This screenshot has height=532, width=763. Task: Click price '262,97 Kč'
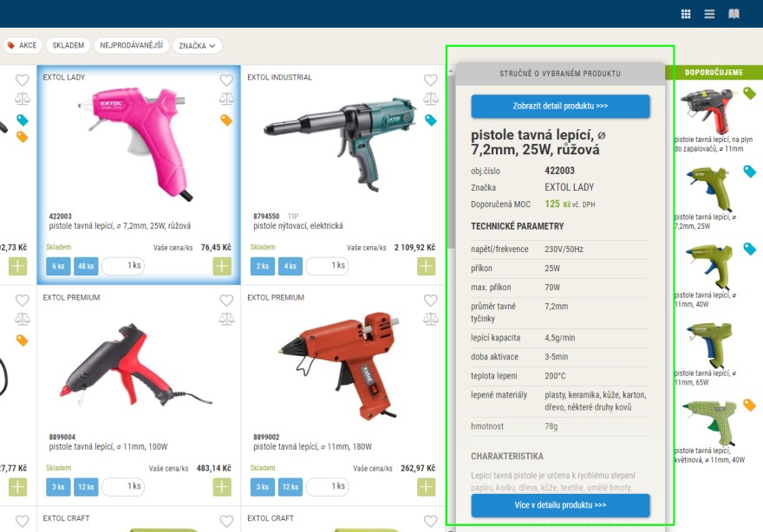418,468
